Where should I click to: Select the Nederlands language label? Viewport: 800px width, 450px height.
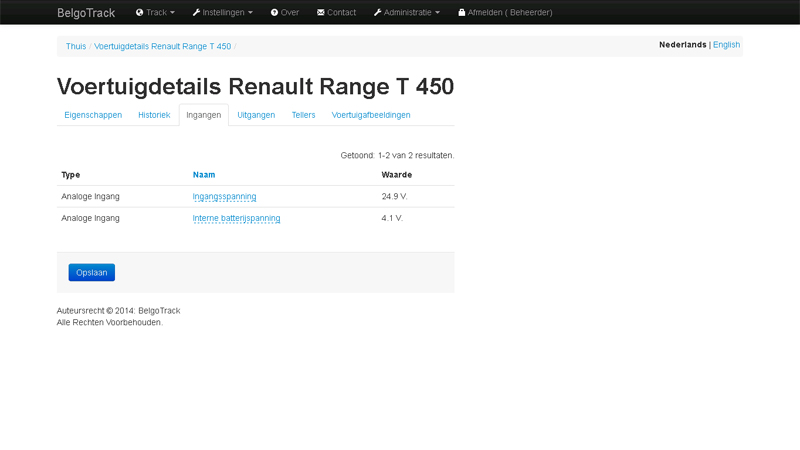tap(683, 44)
